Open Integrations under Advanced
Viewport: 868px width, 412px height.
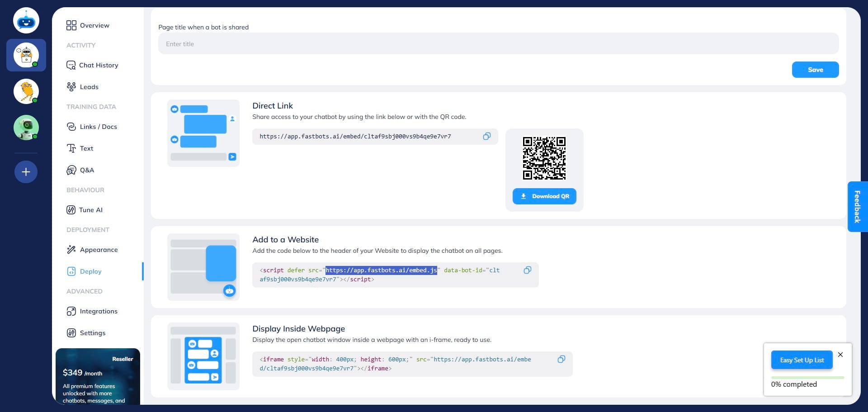coord(71,311)
